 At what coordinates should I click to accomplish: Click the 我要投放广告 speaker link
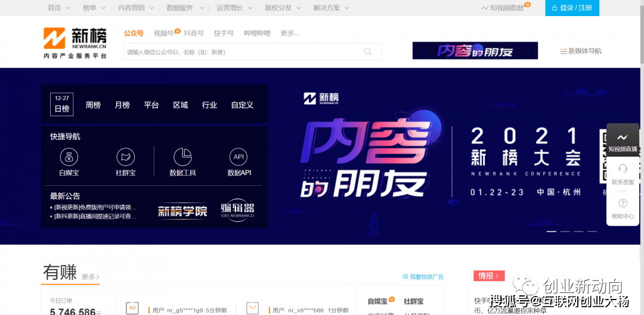(423, 277)
